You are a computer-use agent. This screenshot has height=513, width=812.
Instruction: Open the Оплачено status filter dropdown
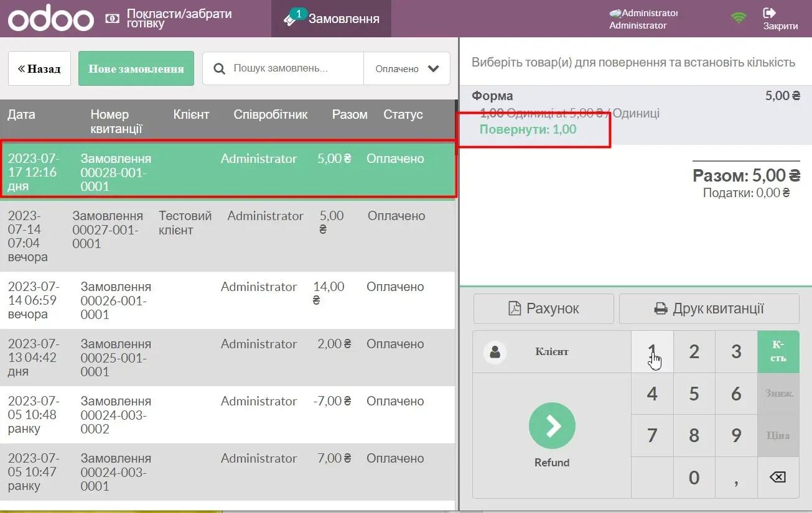[x=407, y=68]
